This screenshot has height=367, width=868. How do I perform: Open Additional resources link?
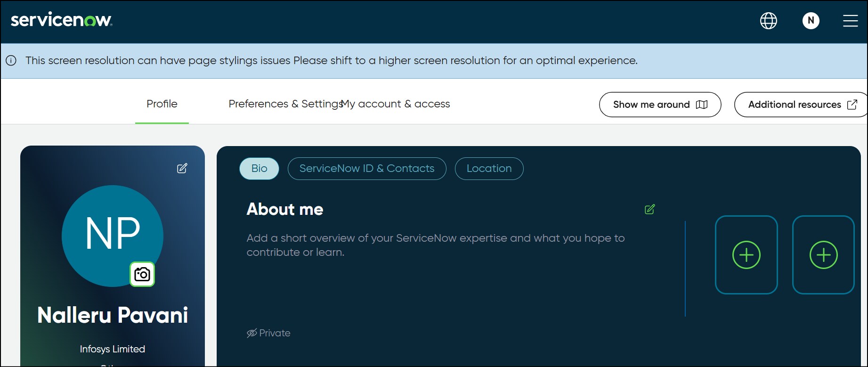[x=801, y=105]
